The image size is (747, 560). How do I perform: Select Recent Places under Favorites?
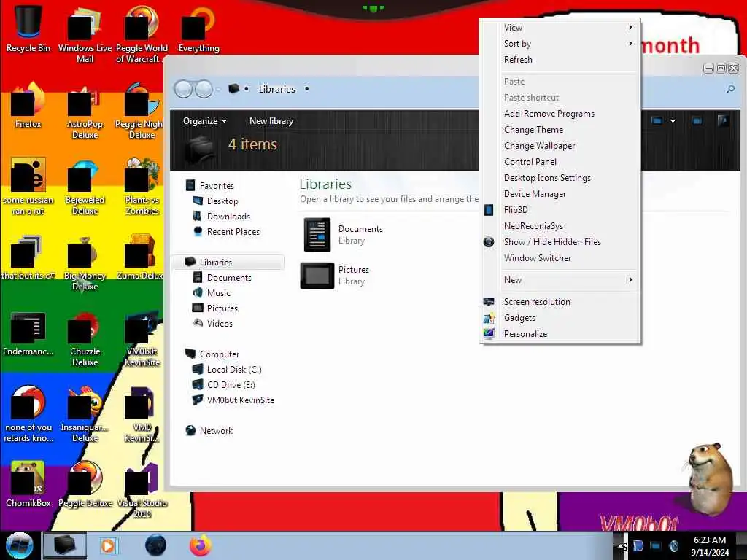point(226,231)
